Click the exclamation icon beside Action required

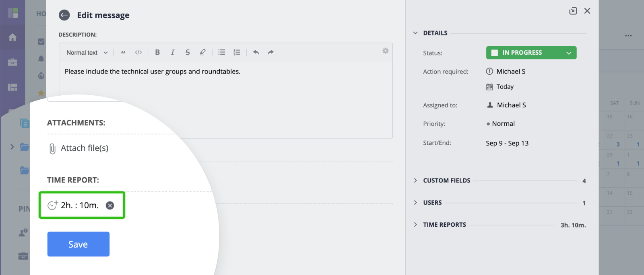(489, 72)
